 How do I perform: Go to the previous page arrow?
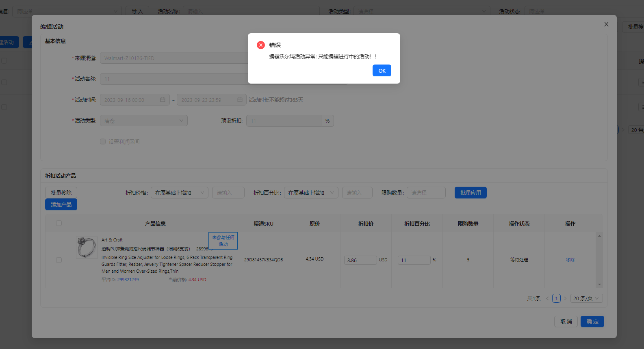click(547, 298)
